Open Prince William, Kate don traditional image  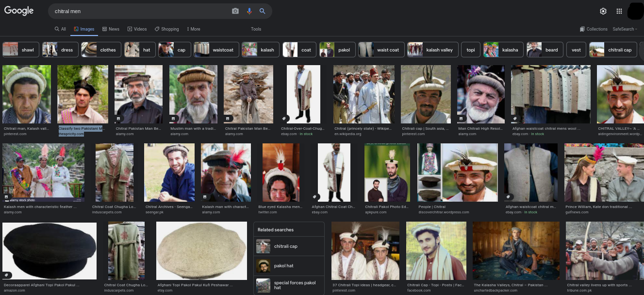[604, 173]
